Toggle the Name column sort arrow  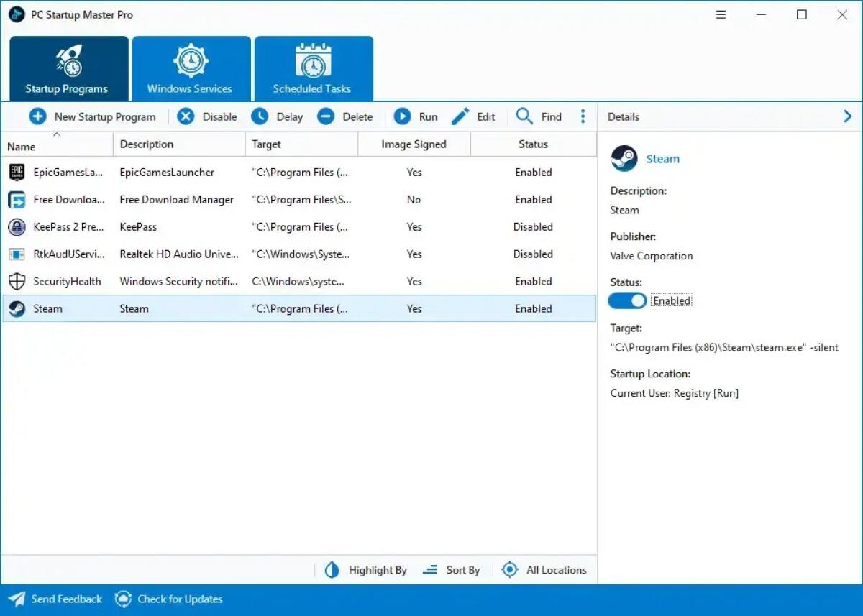57,134
